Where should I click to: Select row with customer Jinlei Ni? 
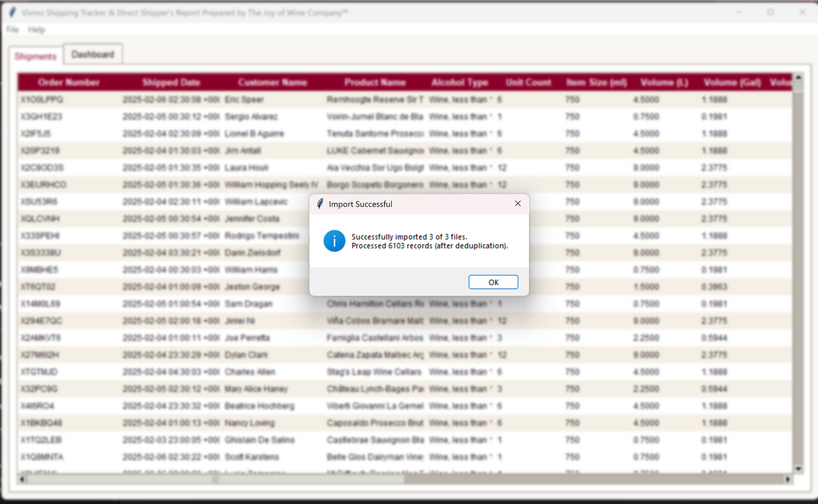(405, 321)
